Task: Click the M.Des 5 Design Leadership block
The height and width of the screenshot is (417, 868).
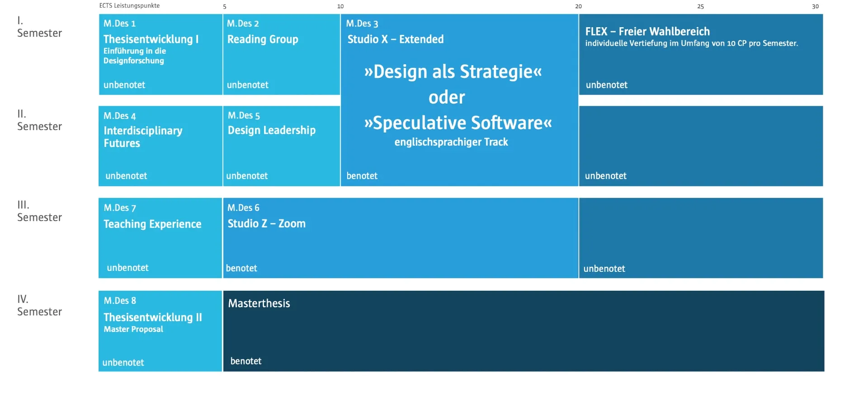Action: click(282, 146)
